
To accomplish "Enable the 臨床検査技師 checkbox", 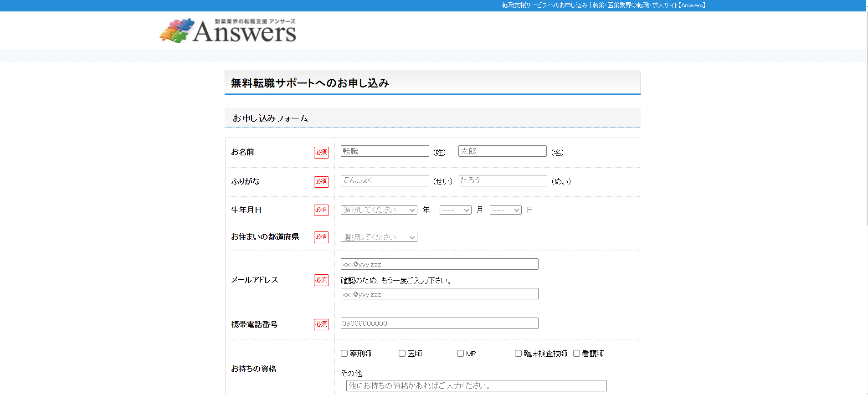I will tap(518, 354).
